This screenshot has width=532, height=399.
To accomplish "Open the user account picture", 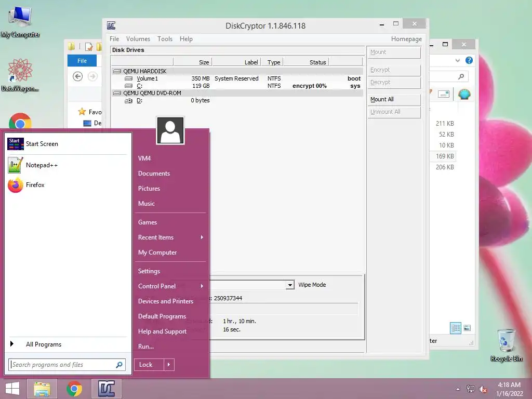I will pos(170,130).
